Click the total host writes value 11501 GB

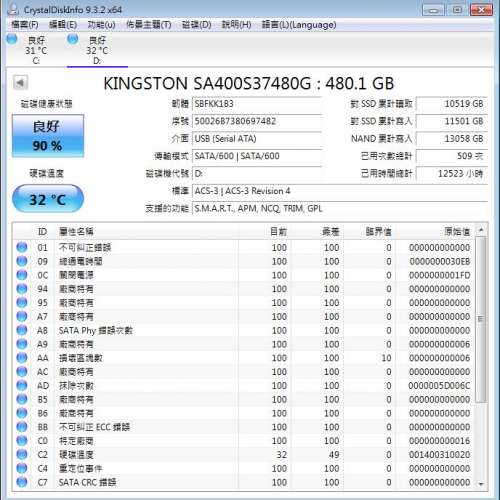[452, 121]
